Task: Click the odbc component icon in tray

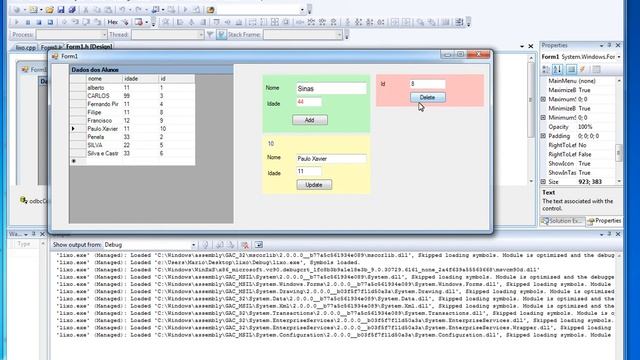Action: click(x=24, y=200)
